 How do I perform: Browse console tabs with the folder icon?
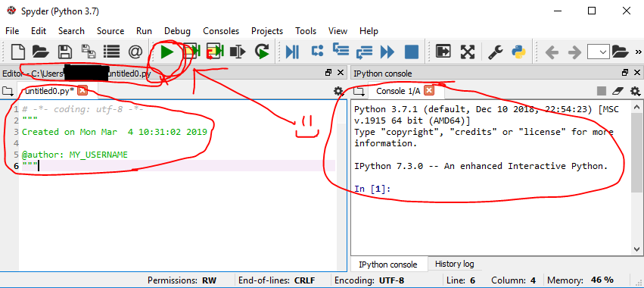pos(359,91)
